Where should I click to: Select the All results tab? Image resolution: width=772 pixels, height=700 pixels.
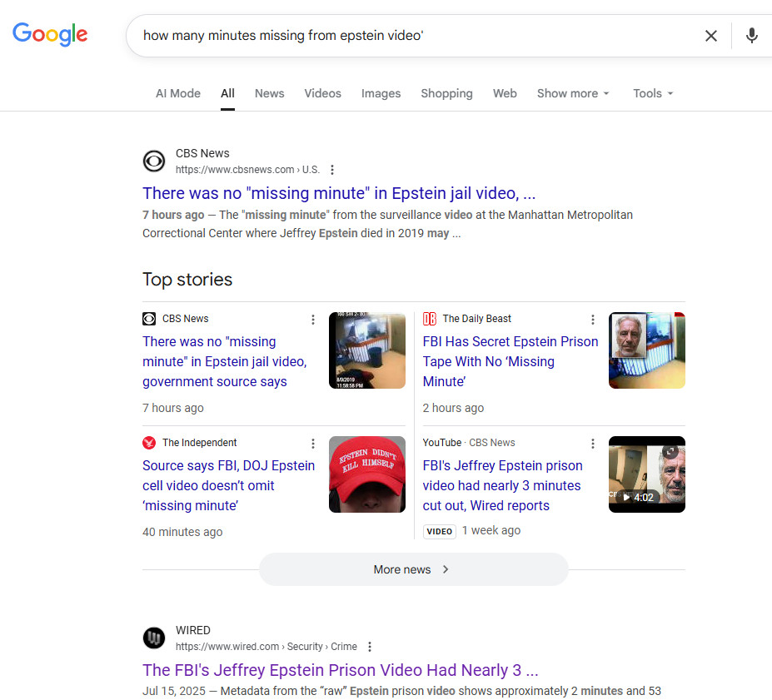[227, 93]
